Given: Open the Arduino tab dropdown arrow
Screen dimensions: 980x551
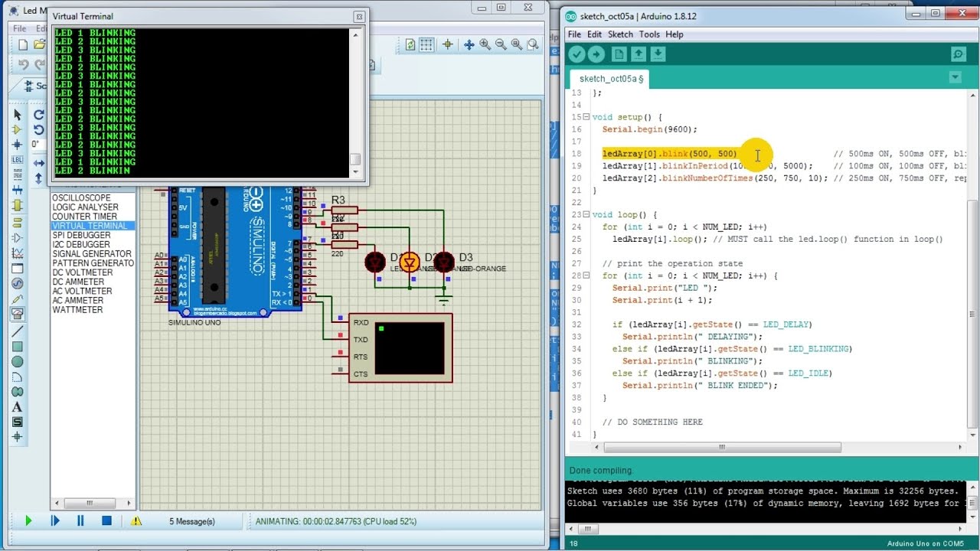Looking at the screenshot, I should point(955,77).
